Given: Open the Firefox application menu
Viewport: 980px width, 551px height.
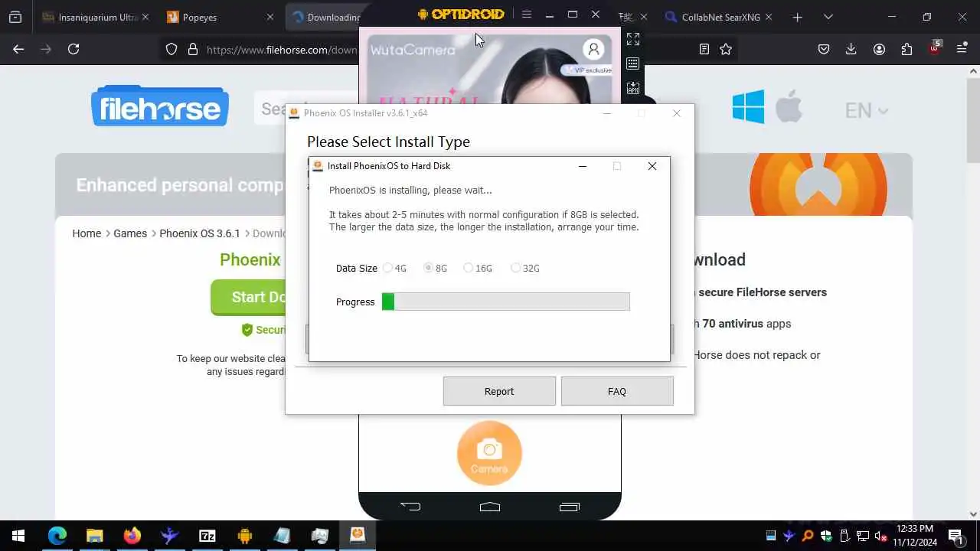Looking at the screenshot, I should click(x=962, y=49).
